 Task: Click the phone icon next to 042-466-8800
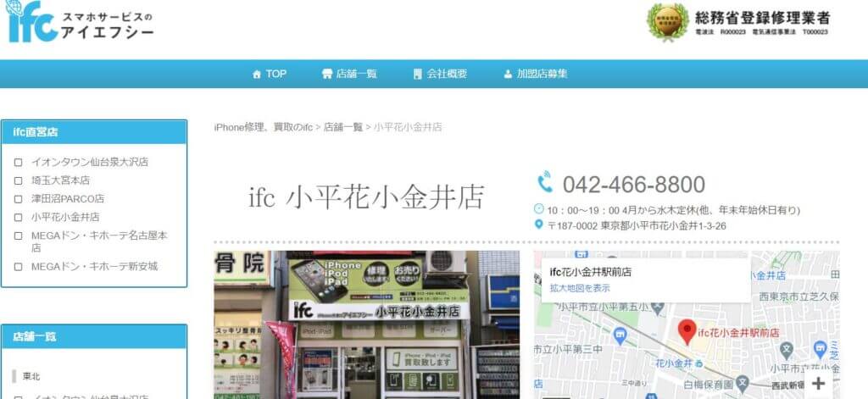(545, 182)
